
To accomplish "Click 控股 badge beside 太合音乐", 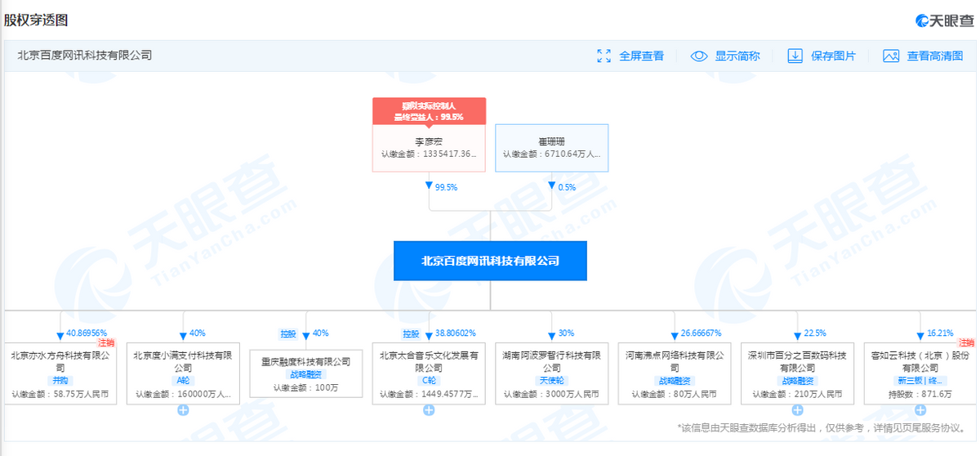I will coord(410,333).
